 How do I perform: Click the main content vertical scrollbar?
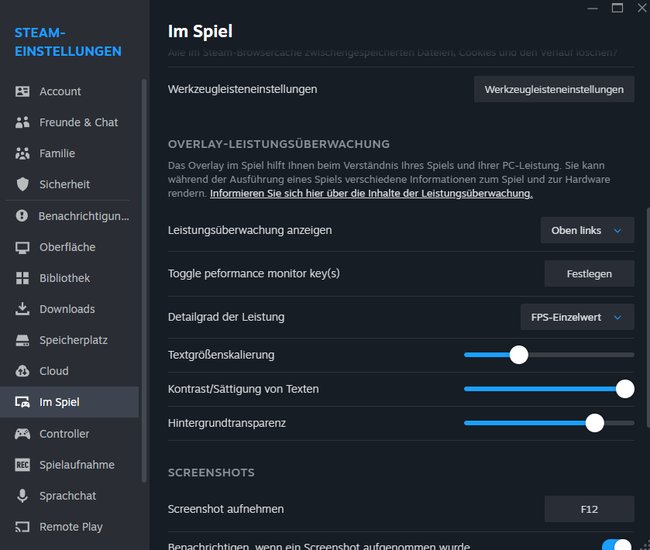tap(648, 317)
